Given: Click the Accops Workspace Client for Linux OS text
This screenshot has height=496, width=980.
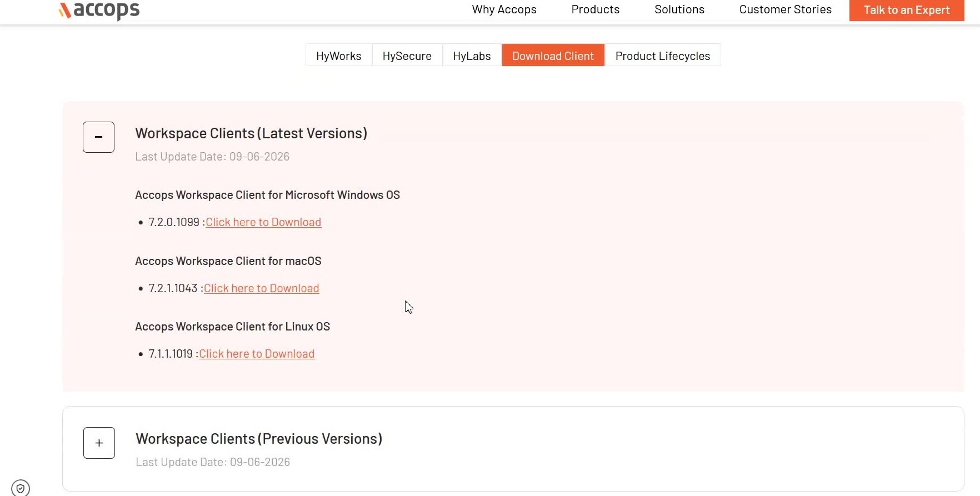Looking at the screenshot, I should pos(232,327).
